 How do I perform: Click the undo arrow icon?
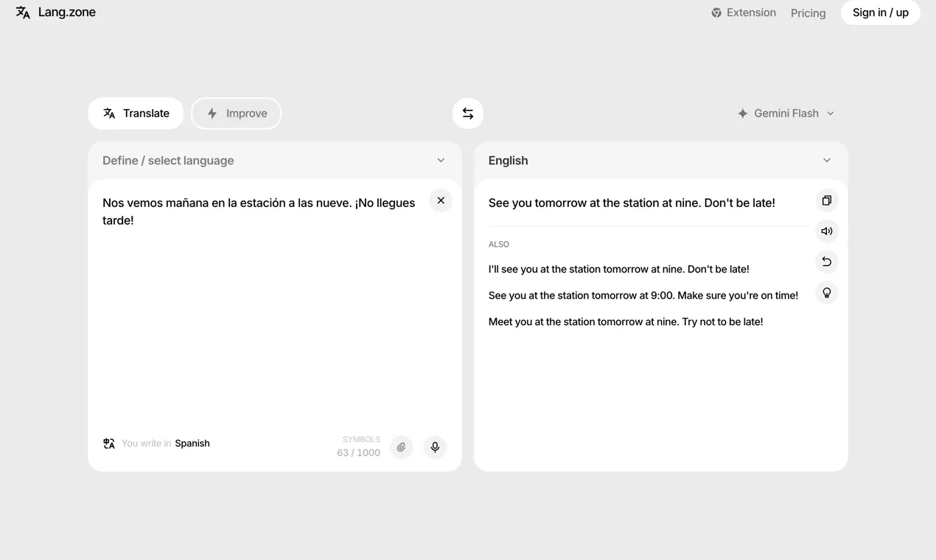[827, 262]
